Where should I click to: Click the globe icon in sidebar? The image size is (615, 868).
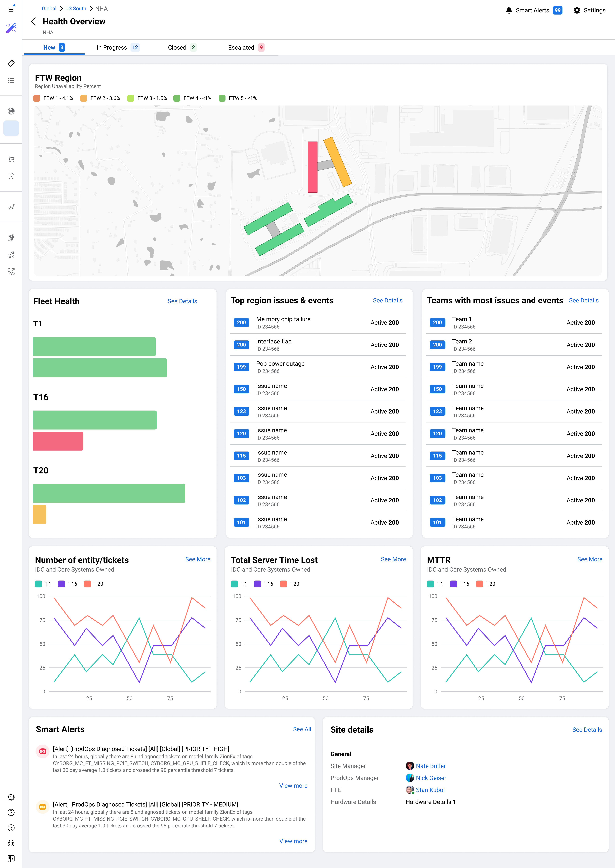11,111
